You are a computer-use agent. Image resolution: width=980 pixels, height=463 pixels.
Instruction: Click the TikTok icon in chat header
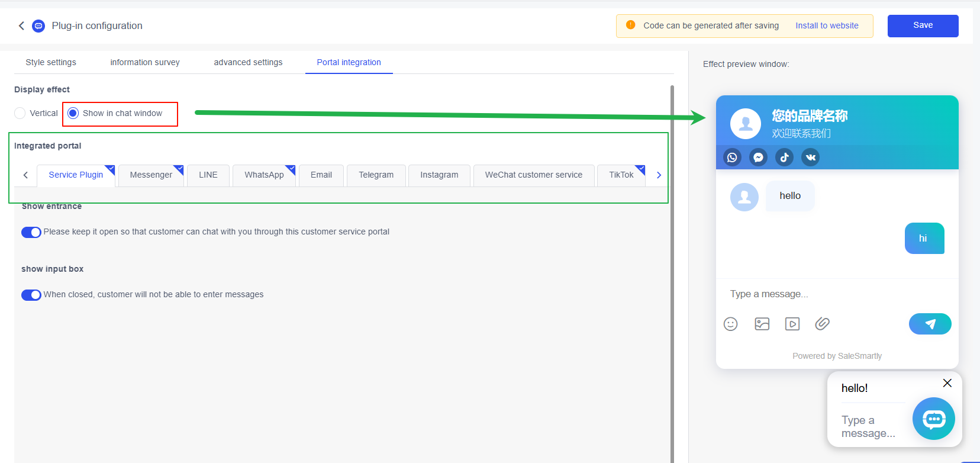(x=784, y=157)
